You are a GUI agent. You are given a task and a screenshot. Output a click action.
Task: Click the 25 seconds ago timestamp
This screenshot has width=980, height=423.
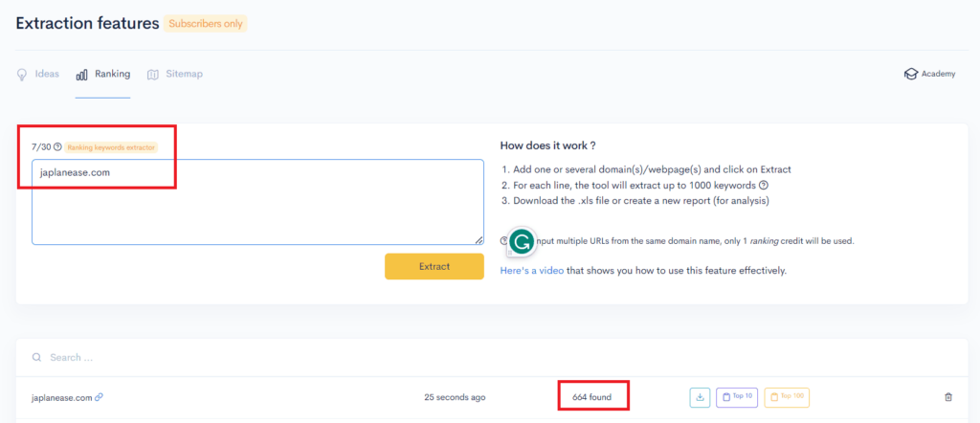click(455, 397)
